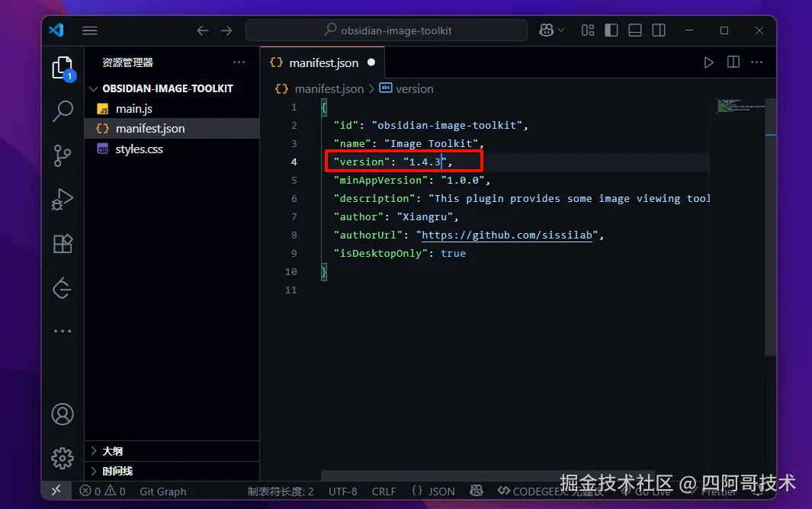
Task: Open editor more actions ellipsis
Action: [x=757, y=62]
